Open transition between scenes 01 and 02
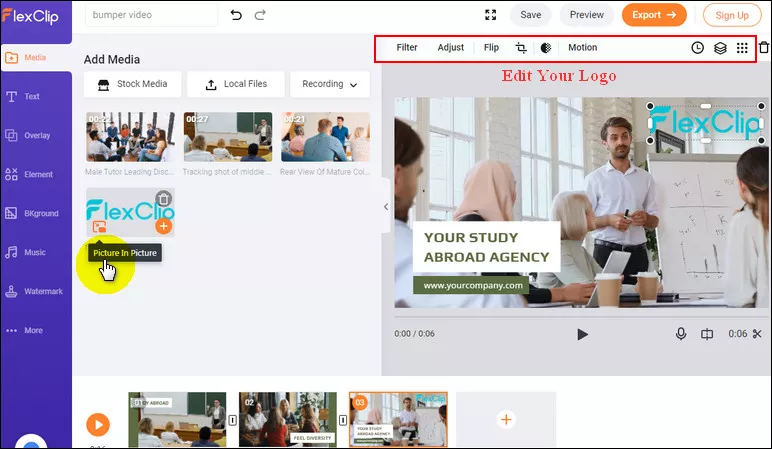Viewport: 772px width, 449px height. click(x=233, y=420)
